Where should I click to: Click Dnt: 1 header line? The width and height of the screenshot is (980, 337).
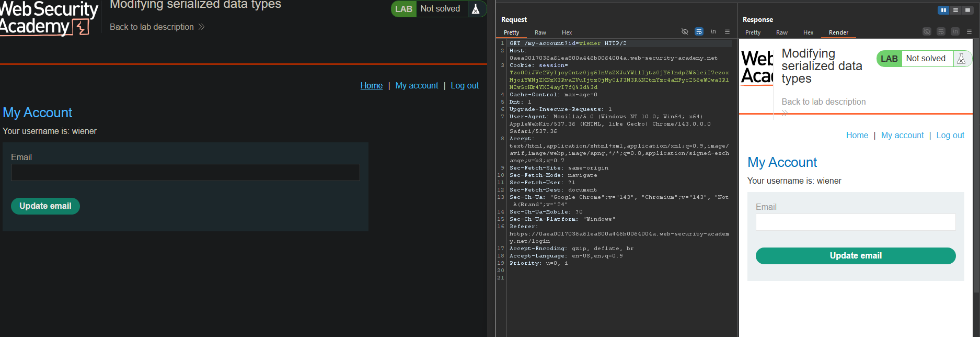pos(520,102)
